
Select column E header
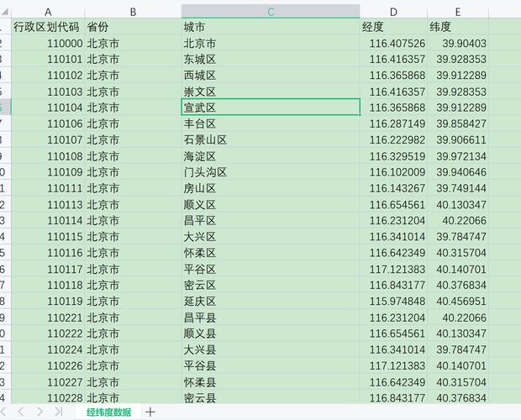pyautogui.click(x=458, y=13)
